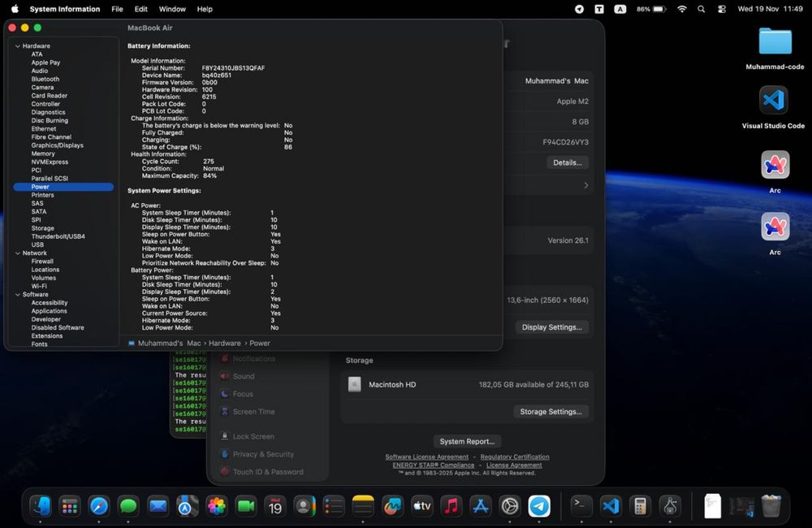This screenshot has width=812, height=528.
Task: Open Wi-Fi status in the menu bar
Action: [x=682, y=9]
